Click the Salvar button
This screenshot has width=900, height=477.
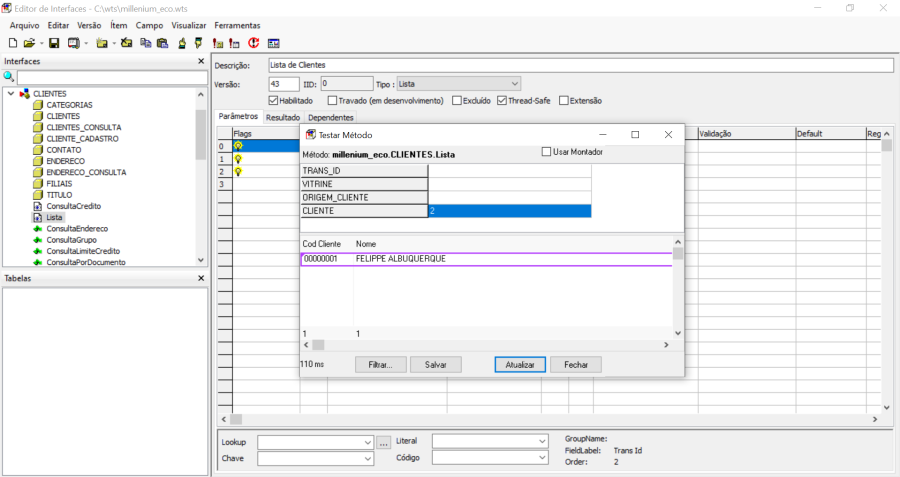coord(436,364)
